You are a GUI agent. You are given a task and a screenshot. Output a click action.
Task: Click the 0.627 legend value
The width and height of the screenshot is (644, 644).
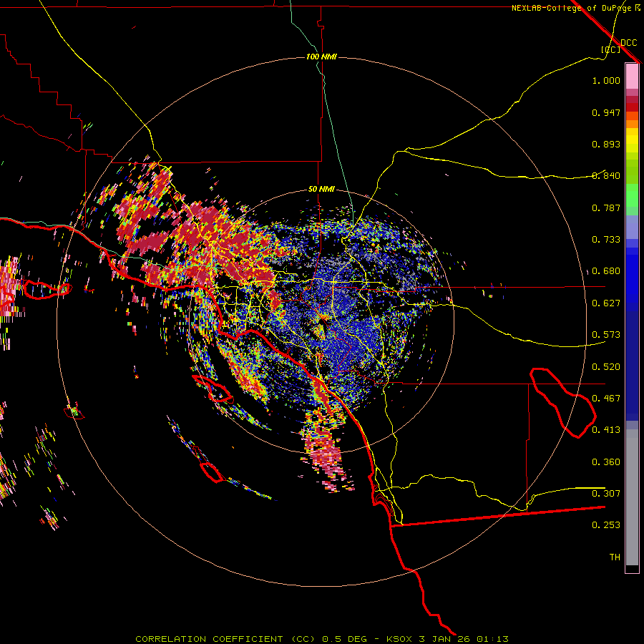pyautogui.click(x=606, y=303)
